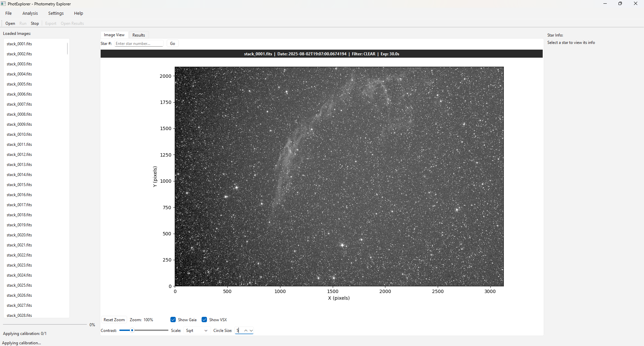Disable the Show VSX checkbox

tap(204, 320)
